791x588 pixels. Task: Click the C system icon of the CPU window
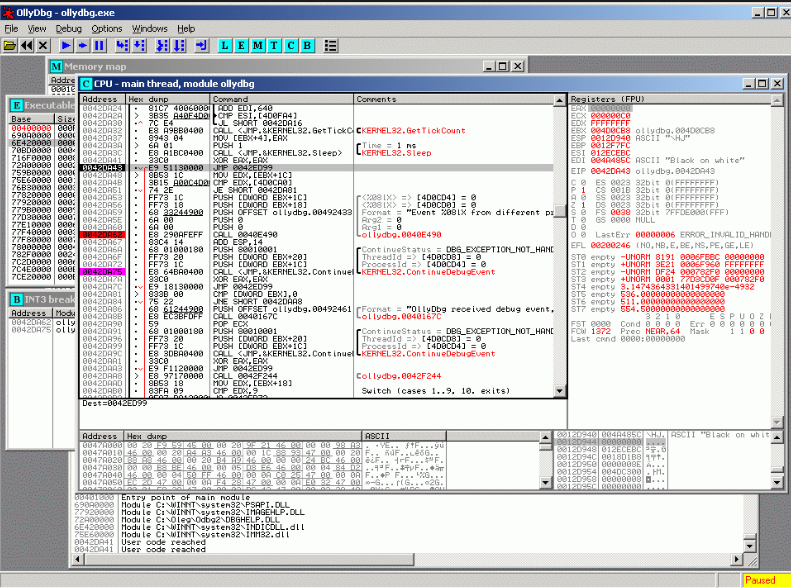[x=86, y=84]
